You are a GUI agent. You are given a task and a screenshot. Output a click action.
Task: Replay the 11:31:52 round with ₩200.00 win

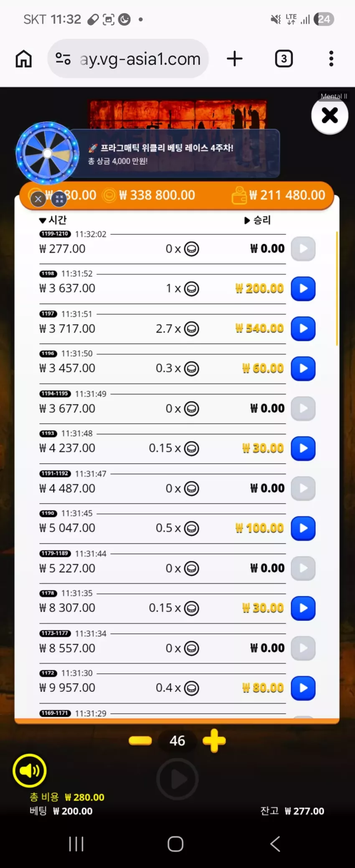[x=303, y=289]
